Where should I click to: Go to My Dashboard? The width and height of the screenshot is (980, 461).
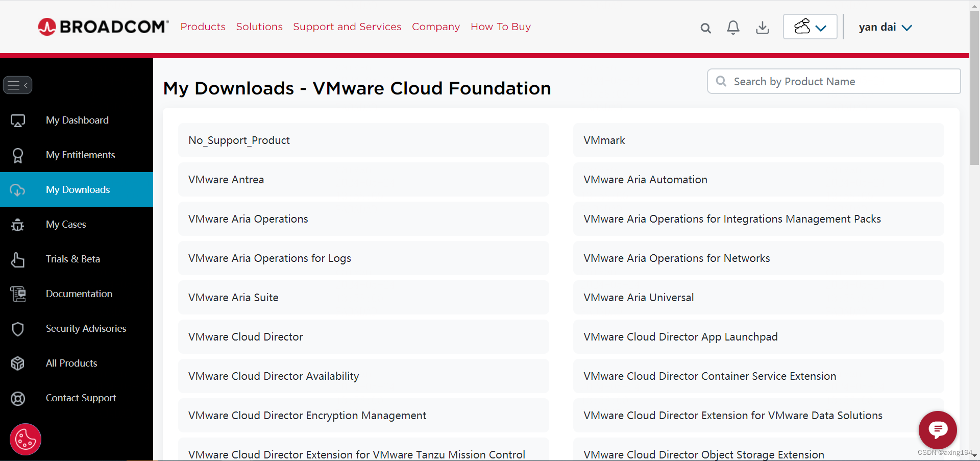(77, 120)
